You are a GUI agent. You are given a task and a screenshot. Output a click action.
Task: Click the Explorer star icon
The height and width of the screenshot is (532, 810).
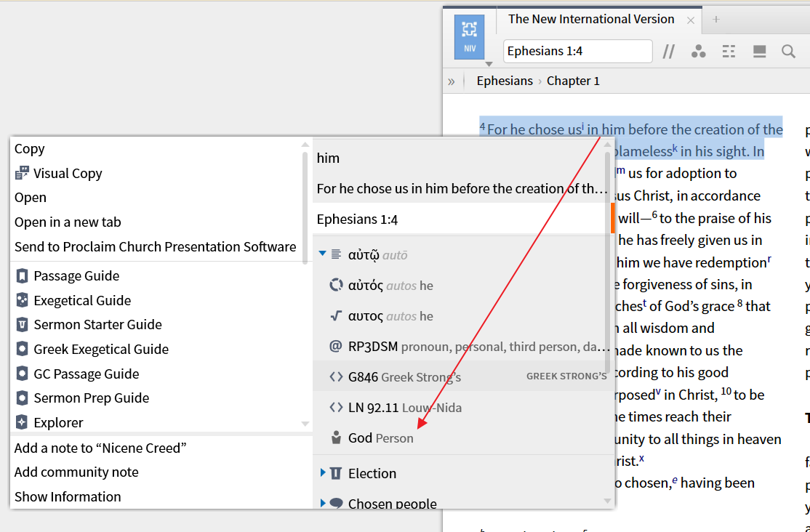22,422
